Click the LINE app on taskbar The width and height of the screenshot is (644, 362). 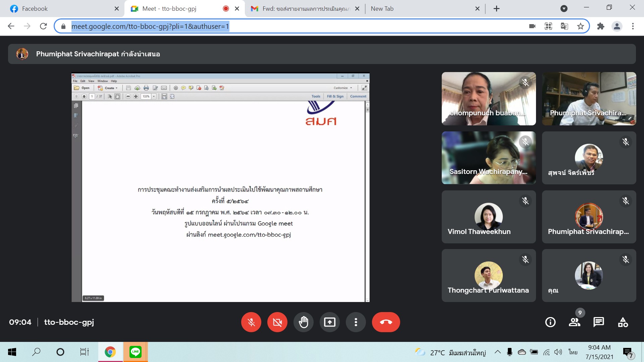pos(136,352)
